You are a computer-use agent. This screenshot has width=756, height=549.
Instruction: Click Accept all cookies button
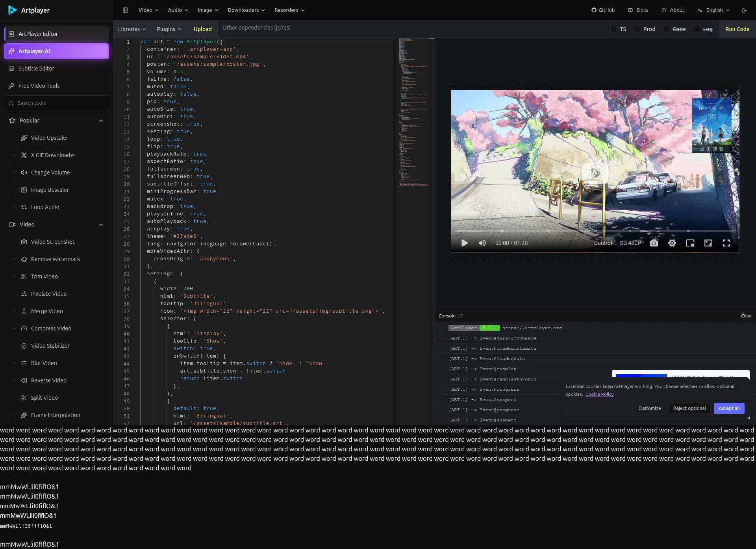729,408
